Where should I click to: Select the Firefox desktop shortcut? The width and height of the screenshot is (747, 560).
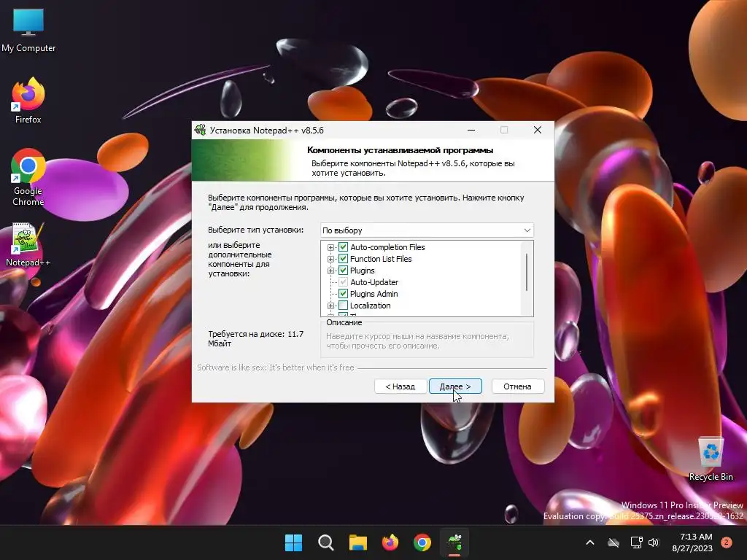click(x=28, y=101)
